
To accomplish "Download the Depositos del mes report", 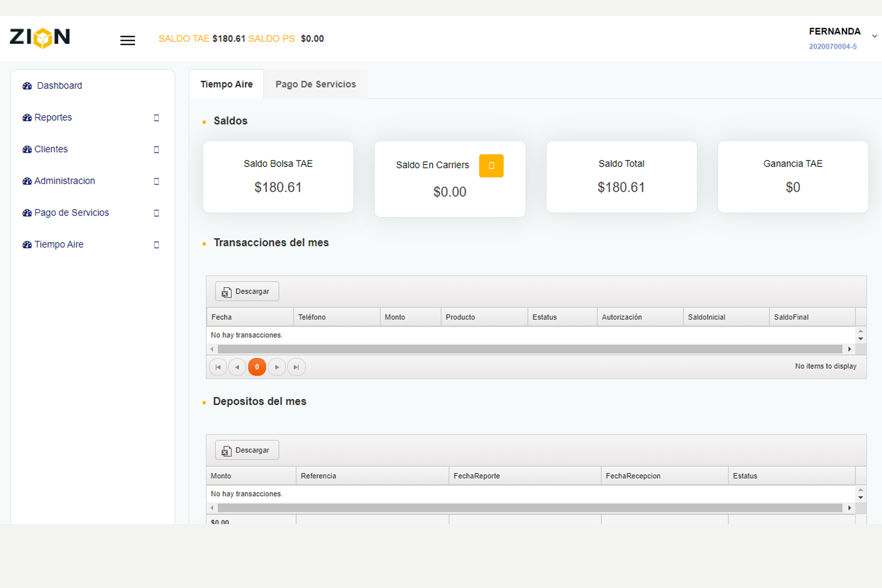I will (x=247, y=450).
